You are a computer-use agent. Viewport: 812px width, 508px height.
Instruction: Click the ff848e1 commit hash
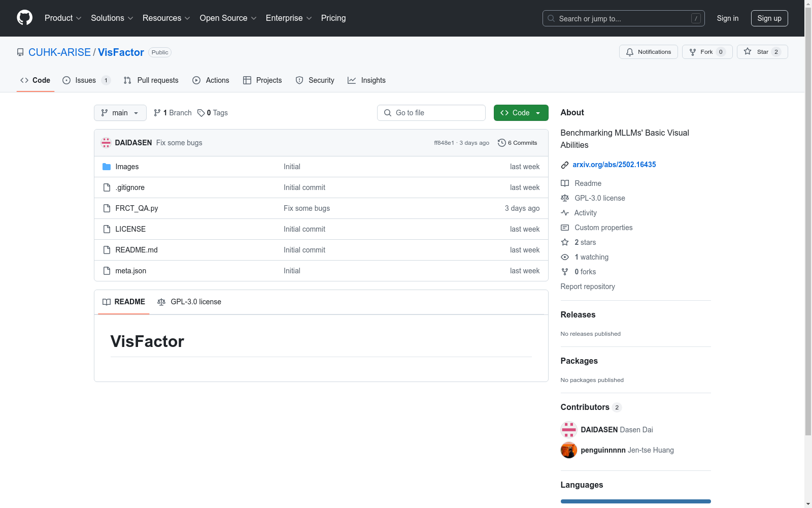[x=444, y=143]
